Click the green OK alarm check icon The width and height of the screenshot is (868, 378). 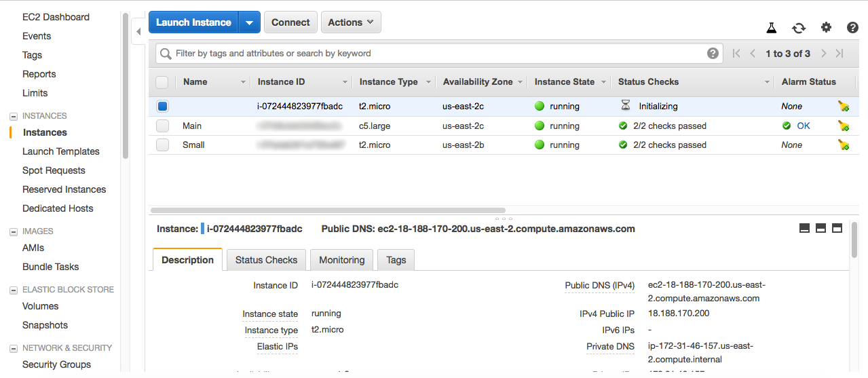click(x=787, y=126)
